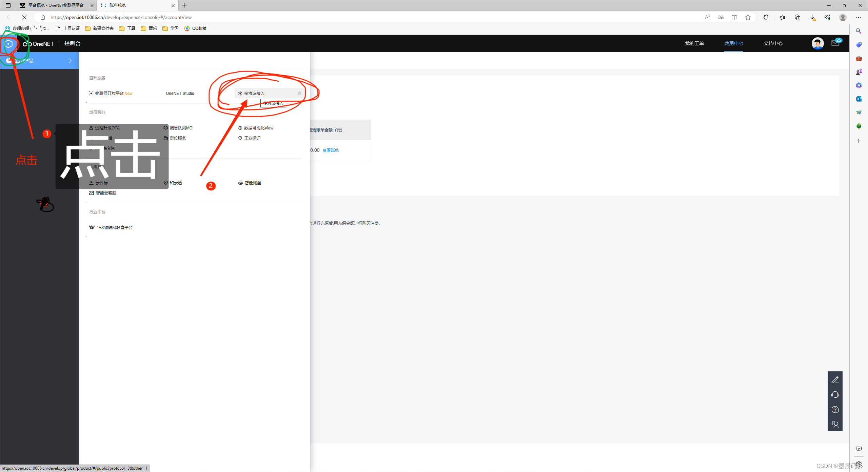Open browser extensions puzzle icon

[x=766, y=17]
